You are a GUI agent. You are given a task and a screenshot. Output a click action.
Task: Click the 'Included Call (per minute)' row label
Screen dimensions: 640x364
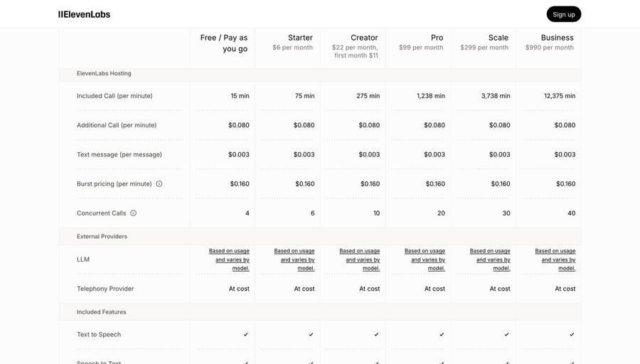click(114, 96)
